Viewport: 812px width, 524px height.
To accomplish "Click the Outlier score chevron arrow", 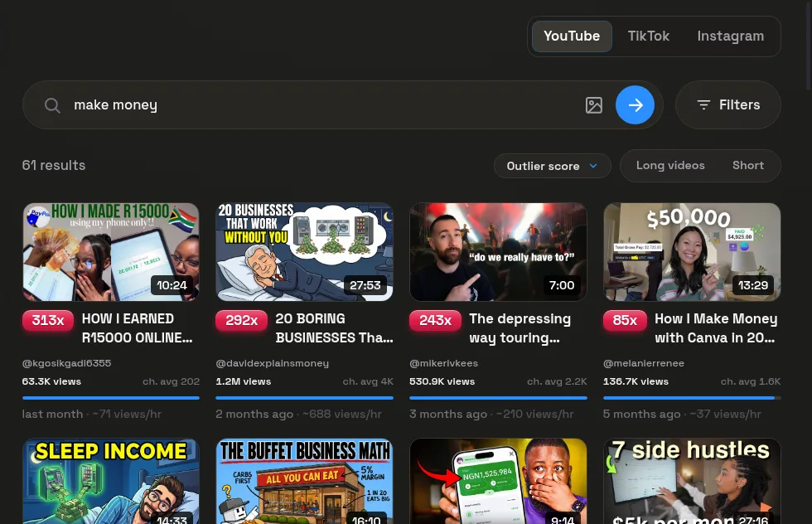I will pos(593,166).
